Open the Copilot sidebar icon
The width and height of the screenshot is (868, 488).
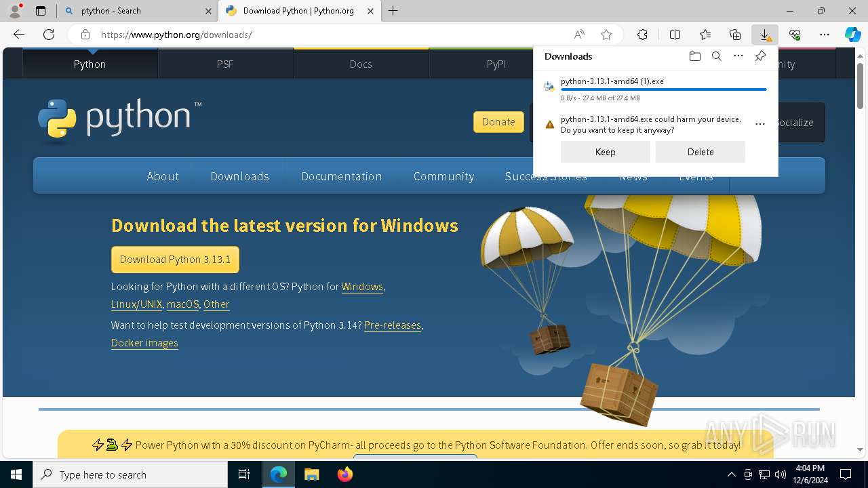[852, 35]
